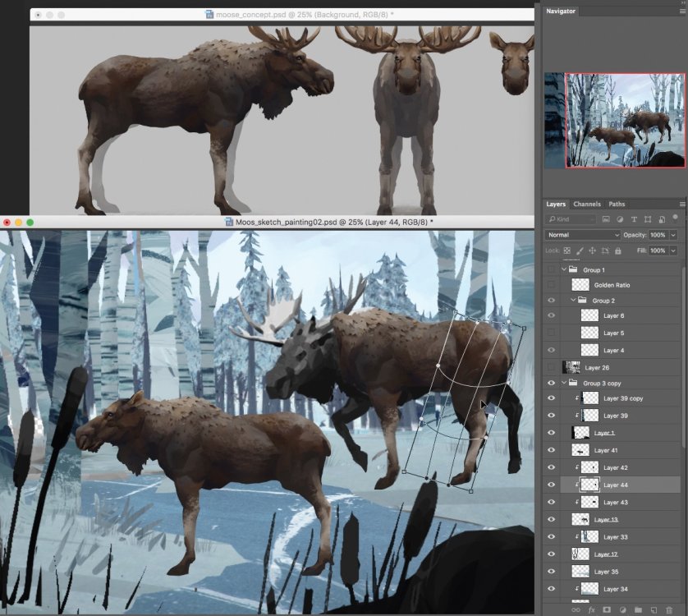The image size is (688, 616).
Task: Click the Navigator tab
Action: (560, 11)
